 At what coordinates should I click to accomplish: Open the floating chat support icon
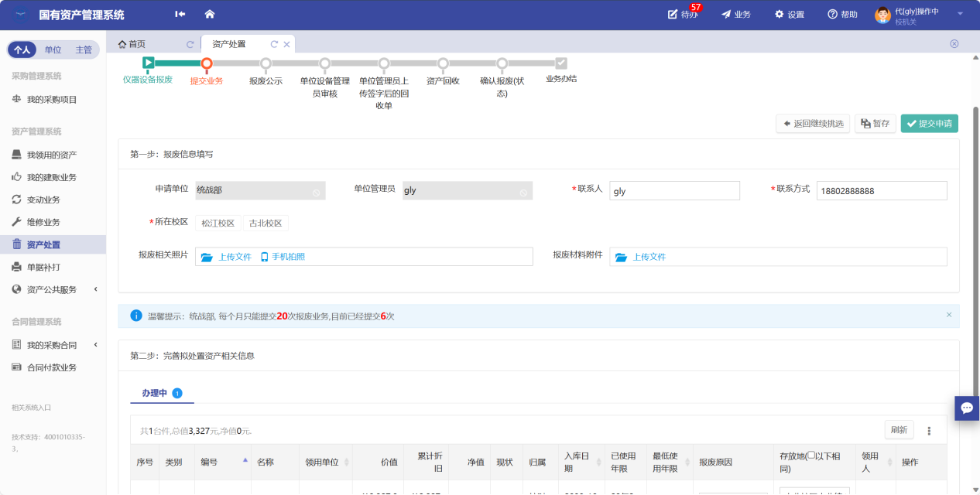(967, 408)
